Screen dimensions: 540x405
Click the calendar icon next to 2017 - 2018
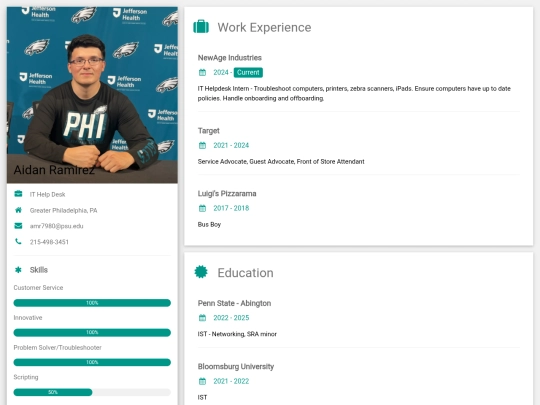coord(202,208)
